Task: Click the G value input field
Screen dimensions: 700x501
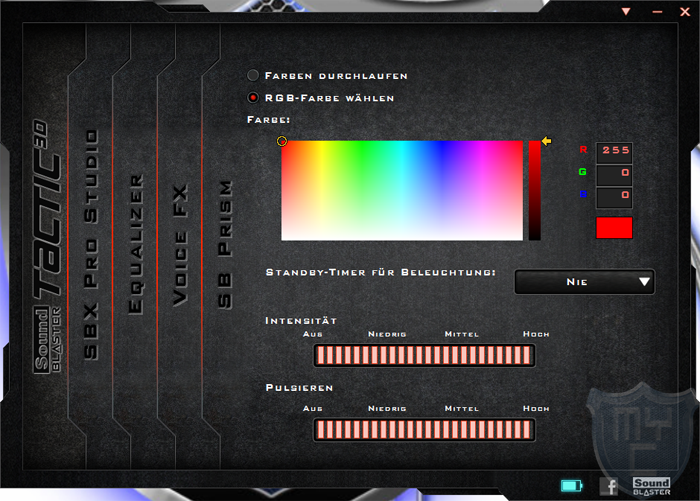Action: tap(614, 175)
